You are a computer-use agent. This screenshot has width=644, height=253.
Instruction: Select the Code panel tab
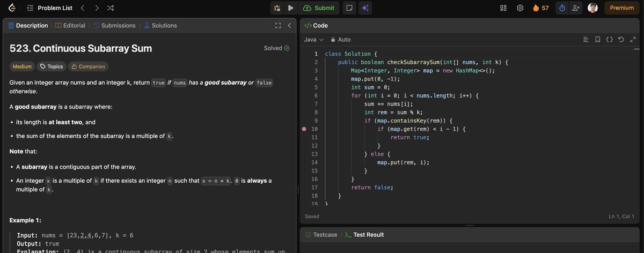[316, 25]
